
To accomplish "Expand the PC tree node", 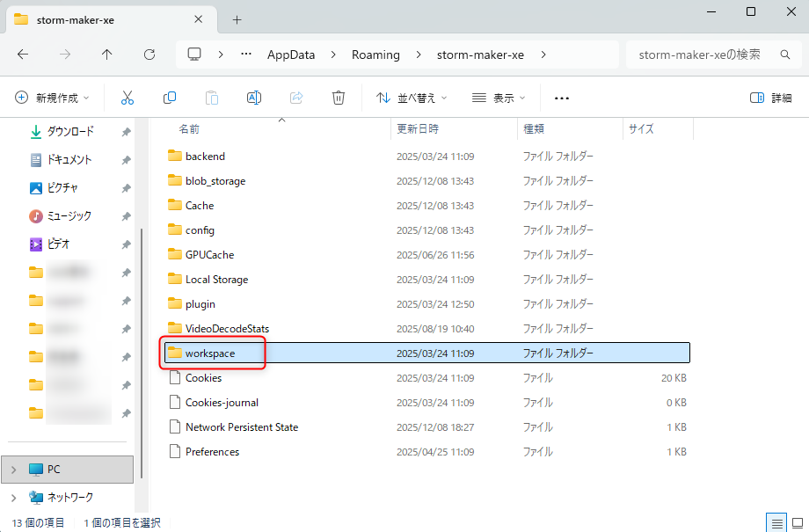I will coord(13,470).
